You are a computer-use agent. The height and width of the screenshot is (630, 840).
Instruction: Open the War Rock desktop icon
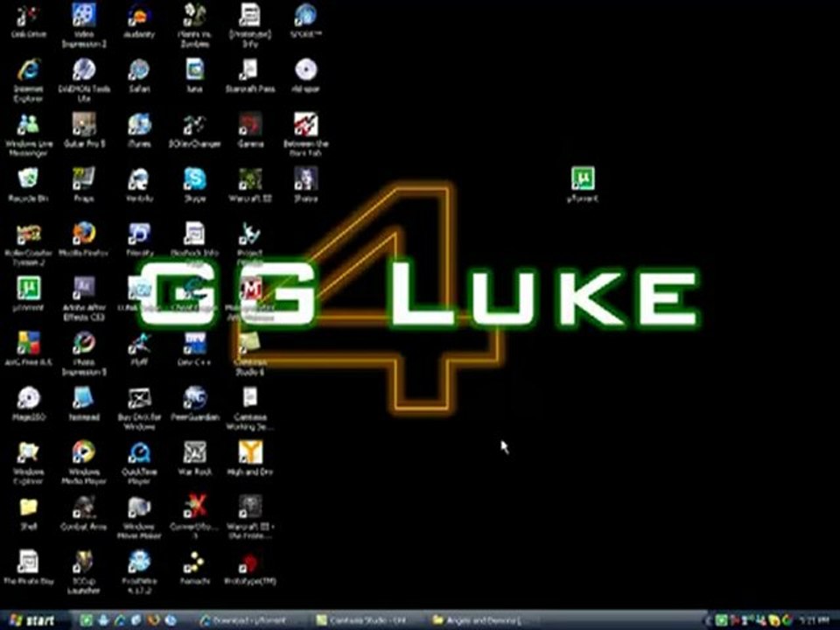[x=194, y=458]
